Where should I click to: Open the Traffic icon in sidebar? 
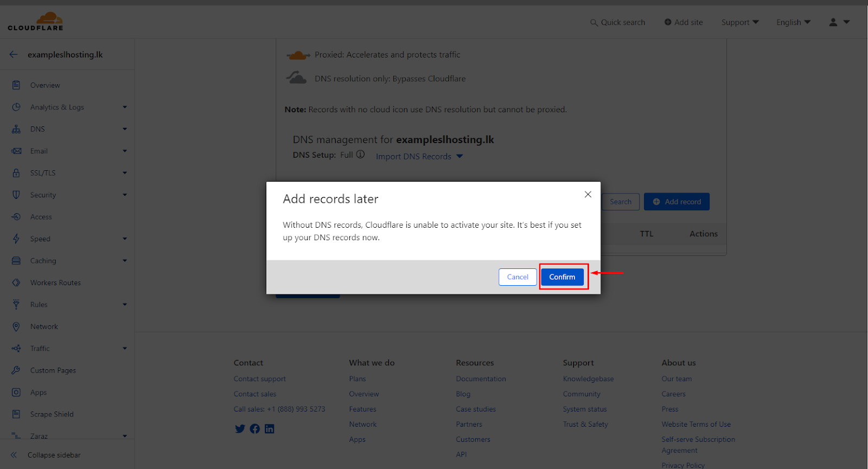point(16,349)
